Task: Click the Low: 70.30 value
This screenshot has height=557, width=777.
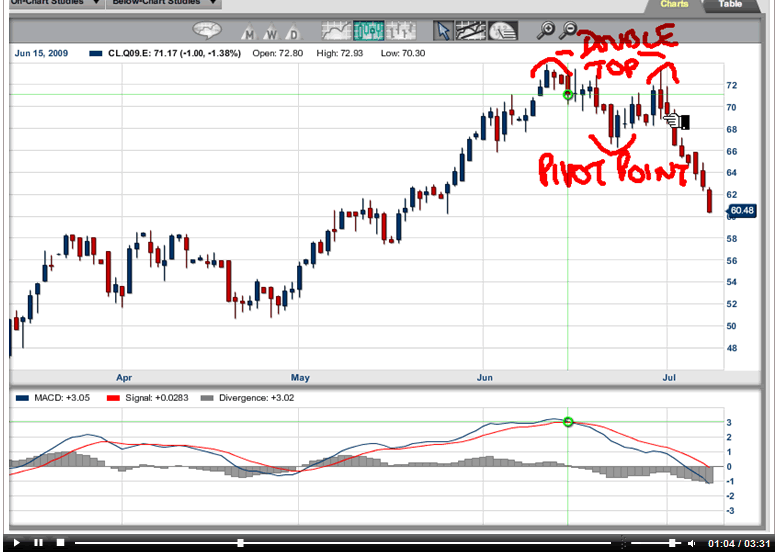Action: (x=403, y=53)
